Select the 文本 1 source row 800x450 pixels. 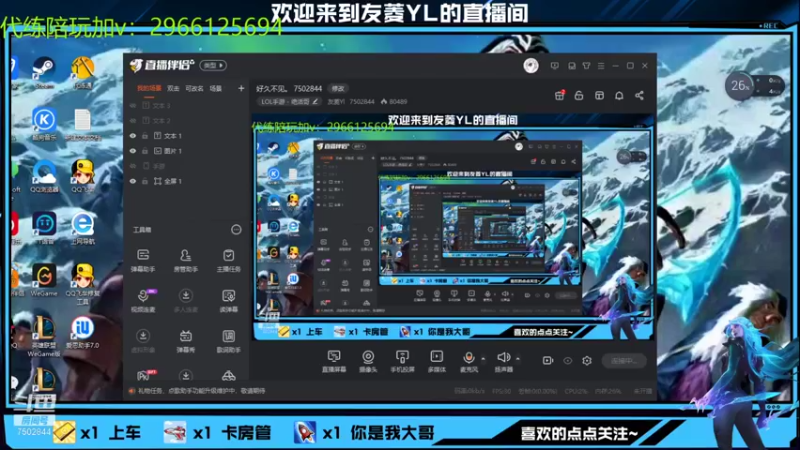[186, 136]
